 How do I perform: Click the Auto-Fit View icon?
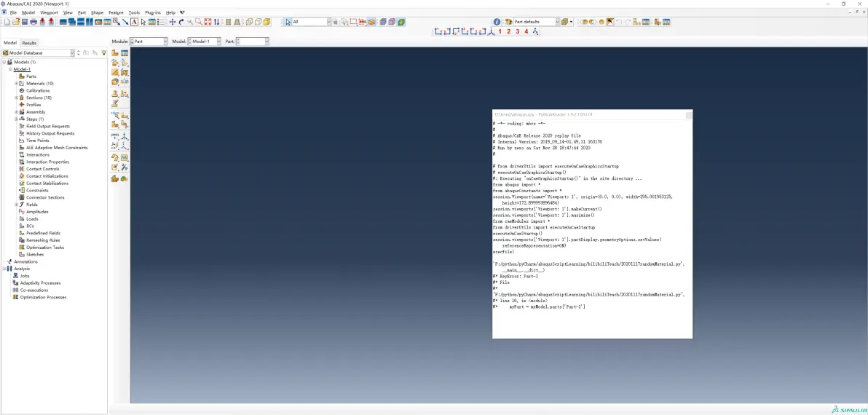(208, 22)
